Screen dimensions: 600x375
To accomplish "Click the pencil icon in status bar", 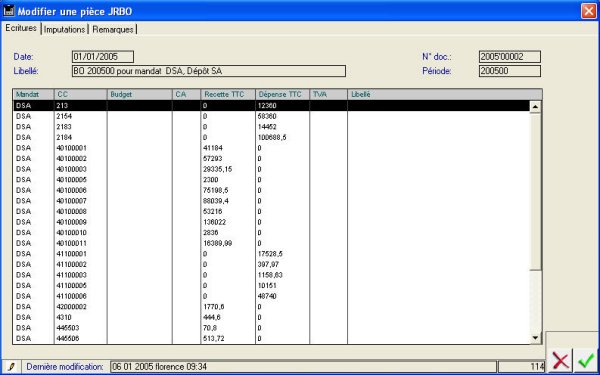I will pos(11,367).
